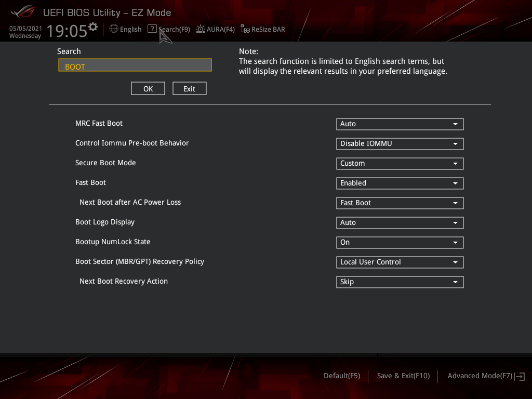Select Next Boot Recovery Action label
Image resolution: width=532 pixels, height=399 pixels.
click(124, 281)
